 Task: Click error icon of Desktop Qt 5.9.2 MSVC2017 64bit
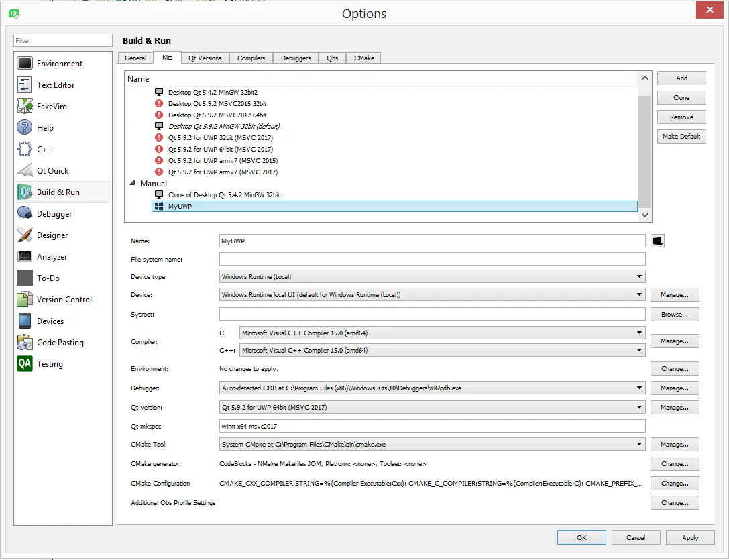(159, 115)
